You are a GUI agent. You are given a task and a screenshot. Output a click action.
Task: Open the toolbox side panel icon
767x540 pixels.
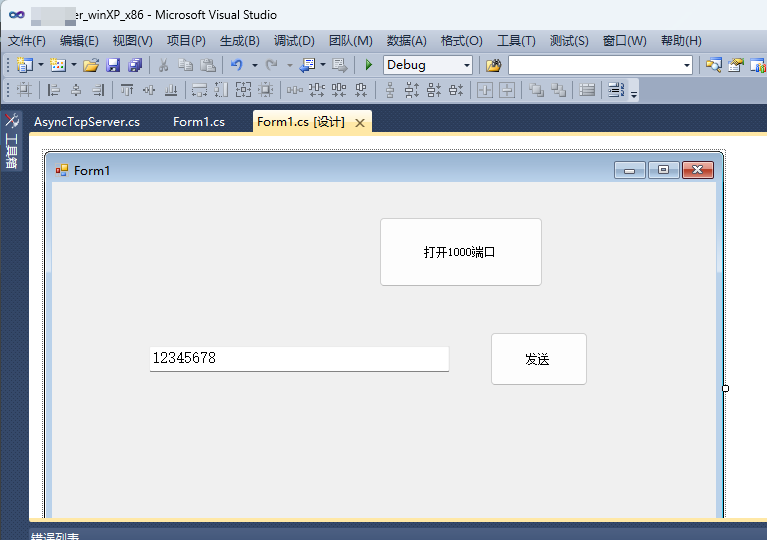[x=11, y=141]
